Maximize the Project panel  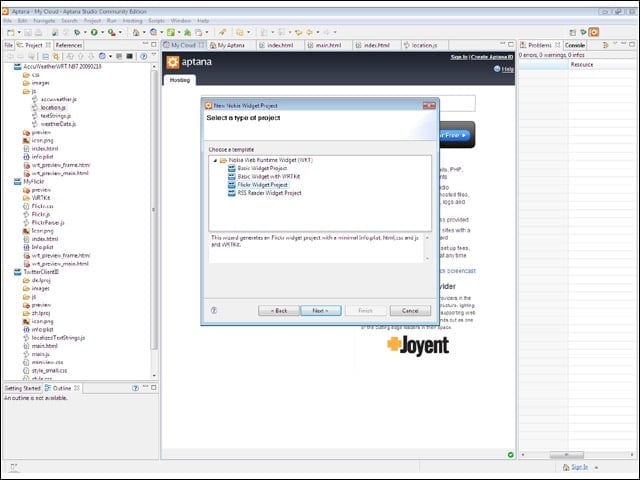click(153, 44)
